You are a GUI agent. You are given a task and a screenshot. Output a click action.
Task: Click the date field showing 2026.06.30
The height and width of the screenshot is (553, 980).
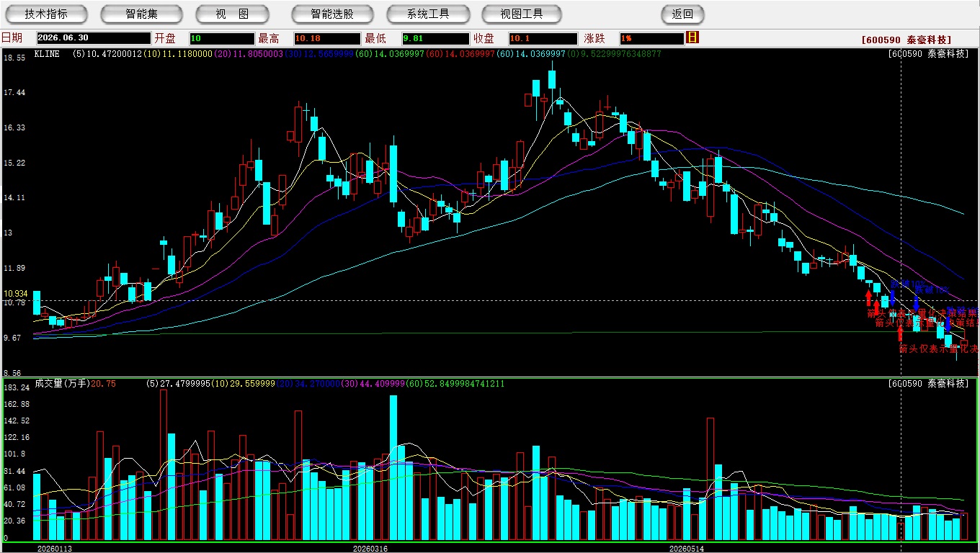(x=94, y=38)
